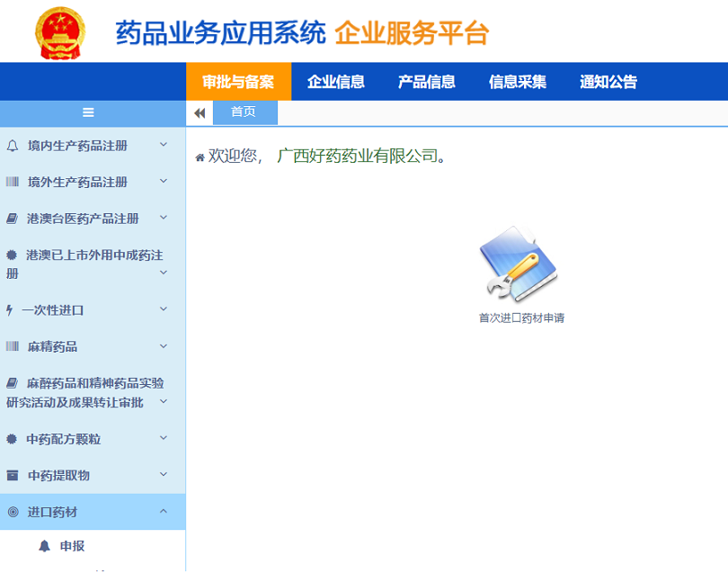This screenshot has width=728, height=573.
Task: Switch to 产品信息 in the navigation bar
Action: pyautogui.click(x=427, y=82)
